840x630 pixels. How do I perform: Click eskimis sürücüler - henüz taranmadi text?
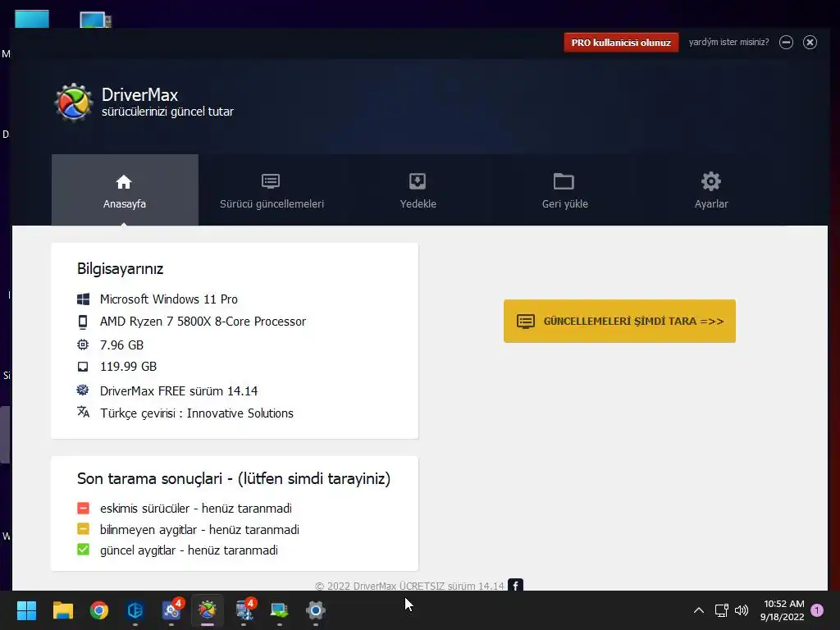[195, 508]
